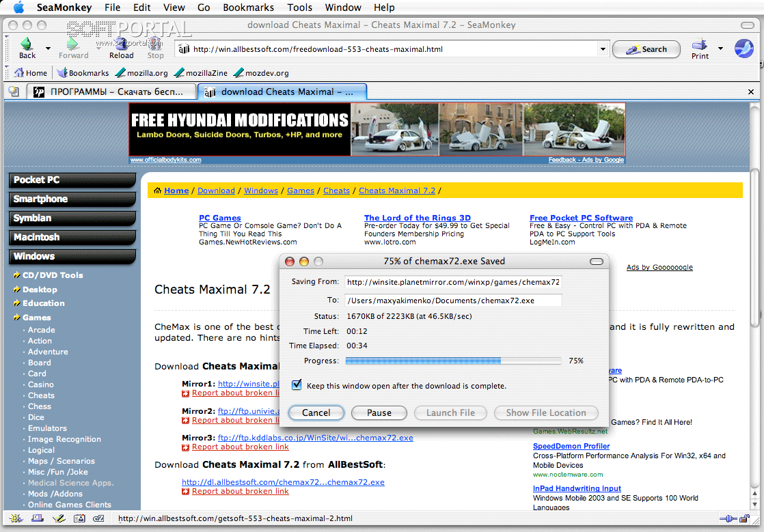Screen dimensions: 764x532
Task: Open the File menu
Action: point(112,8)
